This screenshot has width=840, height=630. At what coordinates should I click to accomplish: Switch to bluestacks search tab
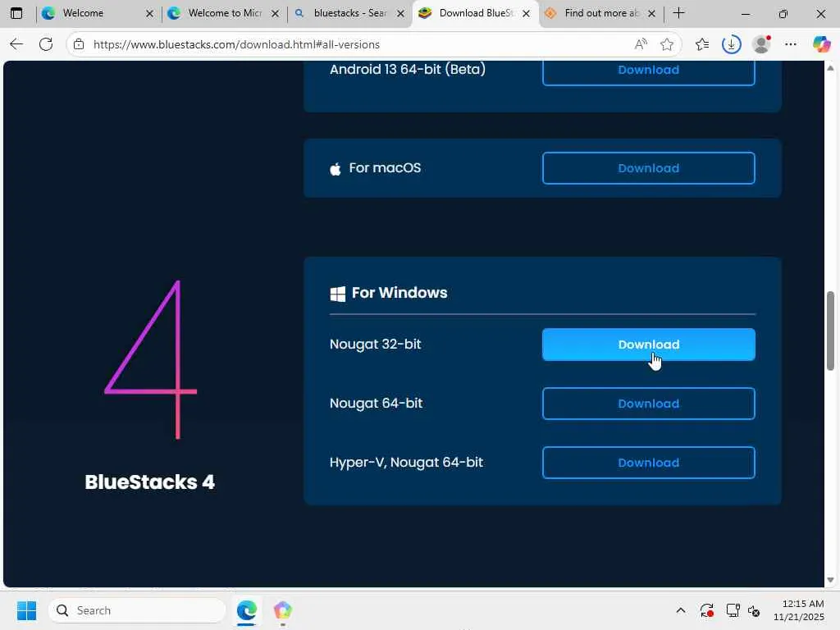(x=349, y=13)
